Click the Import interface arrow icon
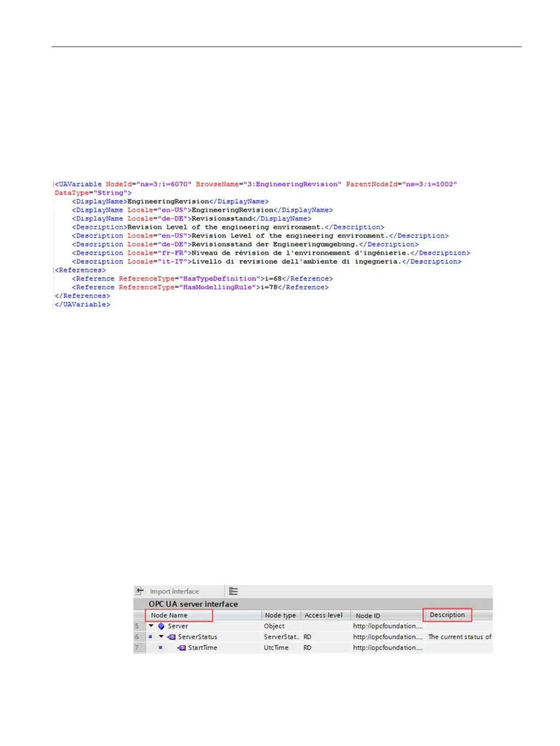560x746 pixels. (x=139, y=591)
